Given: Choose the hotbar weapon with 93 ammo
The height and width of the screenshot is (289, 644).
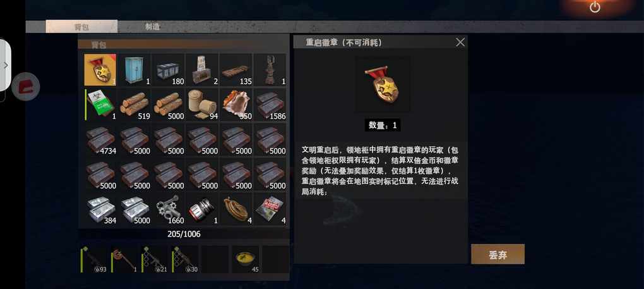Looking at the screenshot, I should click(94, 259).
